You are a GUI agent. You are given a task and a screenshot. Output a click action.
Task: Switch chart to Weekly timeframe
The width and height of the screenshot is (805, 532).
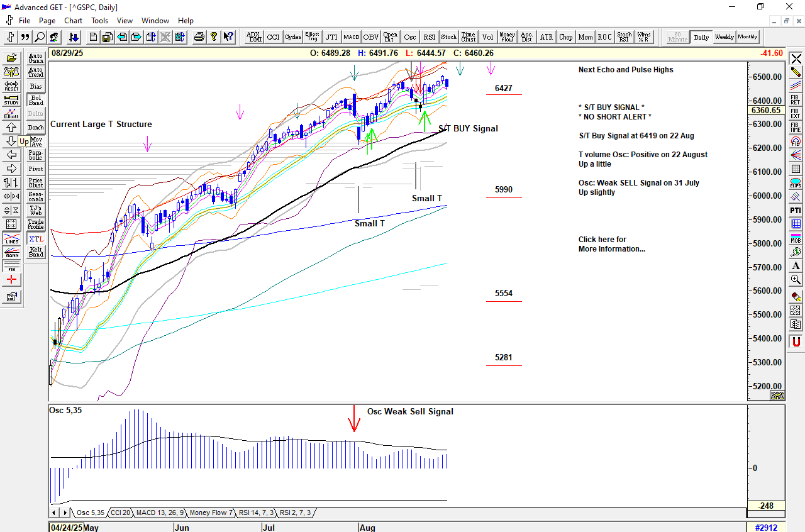pyautogui.click(x=724, y=37)
